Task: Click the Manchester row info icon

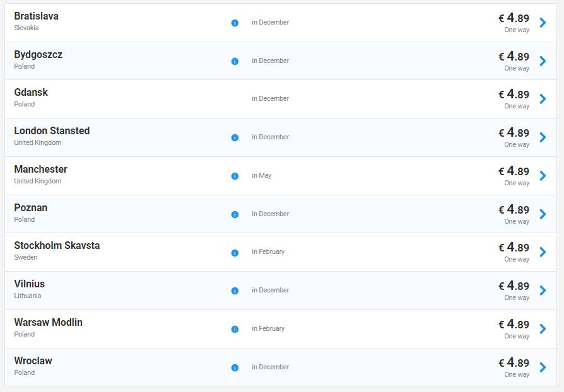Action: (x=235, y=176)
